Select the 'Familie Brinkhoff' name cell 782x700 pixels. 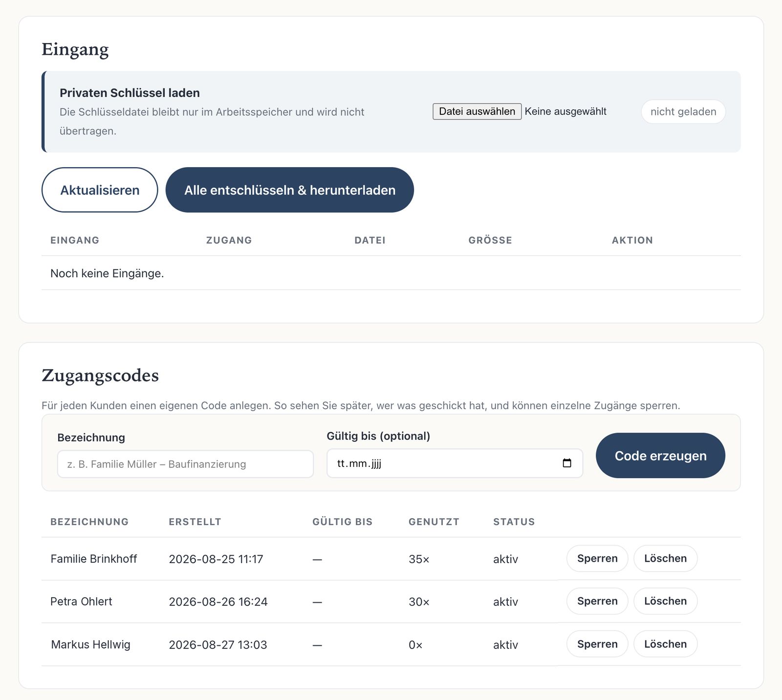click(x=94, y=559)
